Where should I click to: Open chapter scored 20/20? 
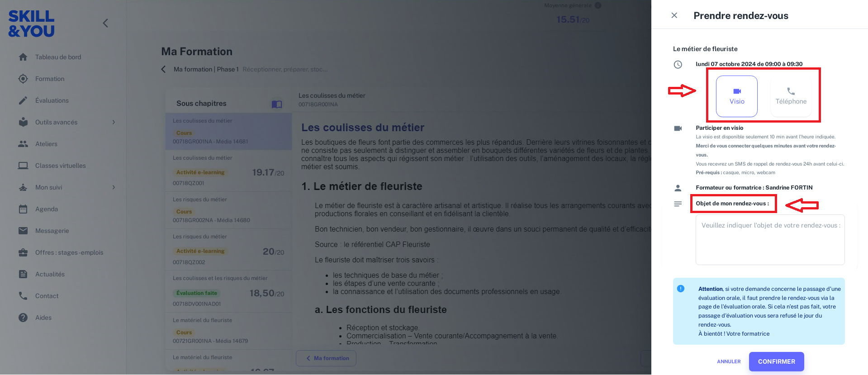coord(228,249)
